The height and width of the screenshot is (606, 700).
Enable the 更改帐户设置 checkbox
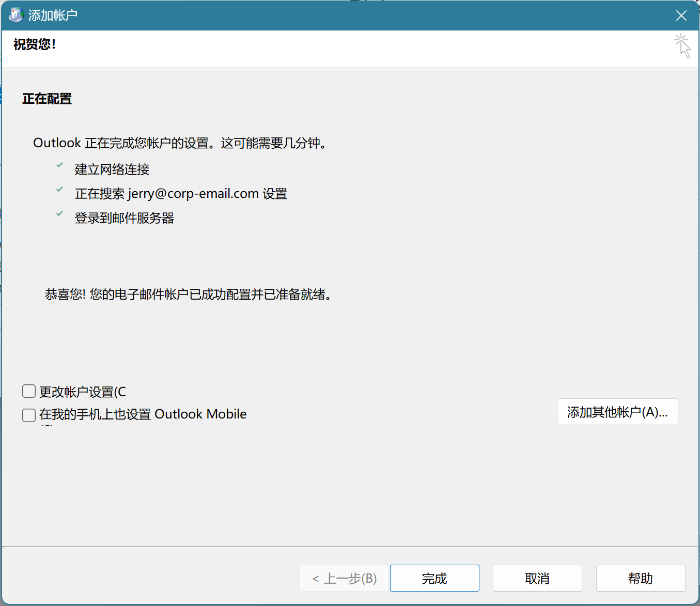point(29,391)
